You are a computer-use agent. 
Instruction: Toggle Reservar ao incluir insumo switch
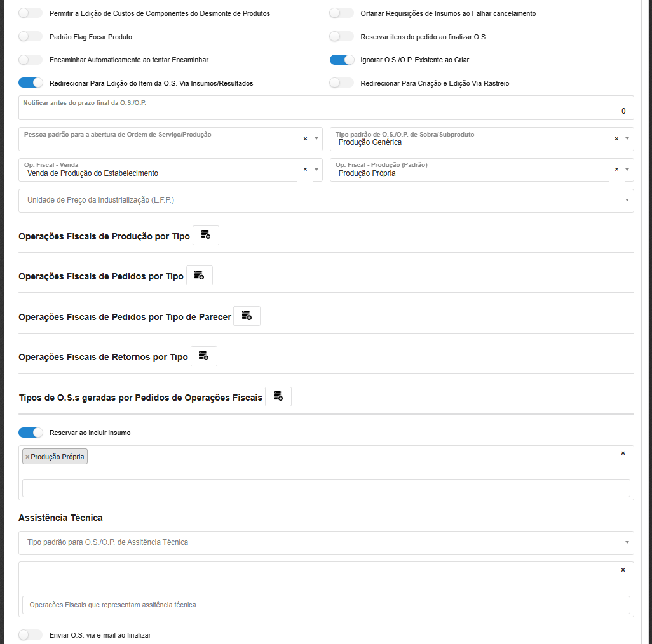pyautogui.click(x=31, y=433)
